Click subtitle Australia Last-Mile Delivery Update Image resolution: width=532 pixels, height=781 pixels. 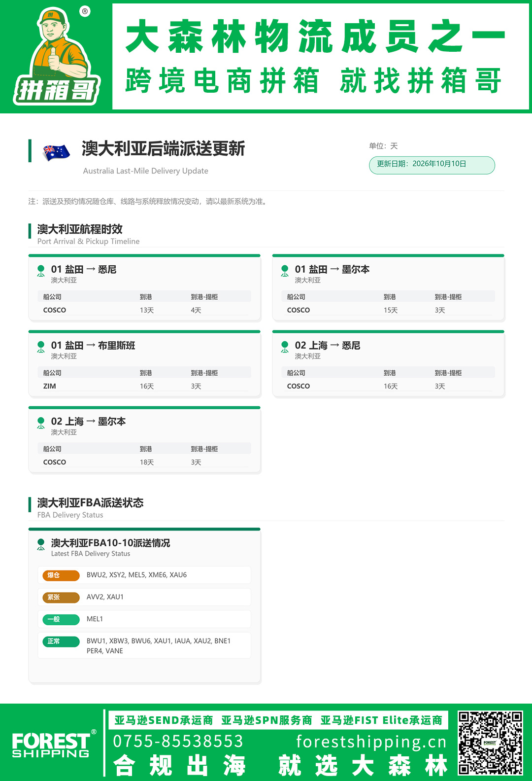(x=145, y=171)
